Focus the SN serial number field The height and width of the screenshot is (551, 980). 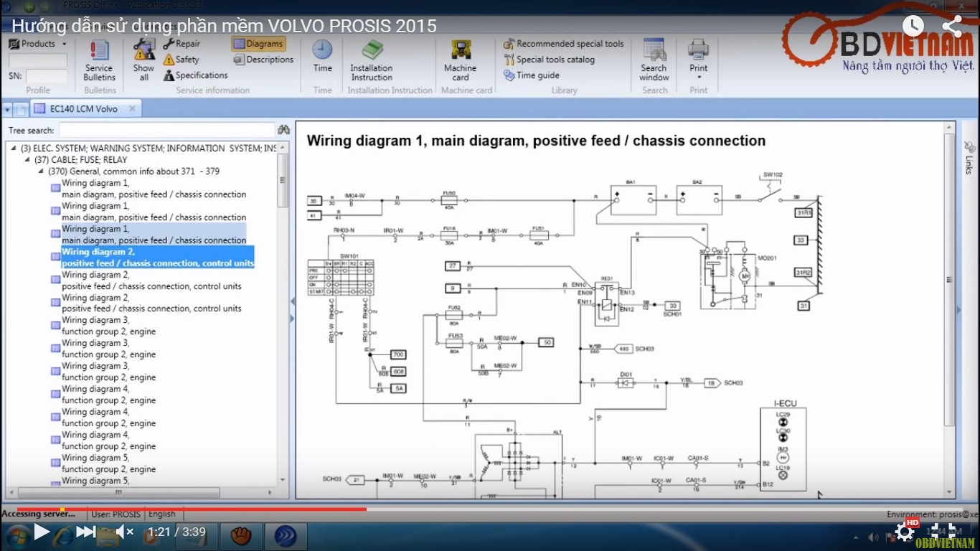point(46,76)
